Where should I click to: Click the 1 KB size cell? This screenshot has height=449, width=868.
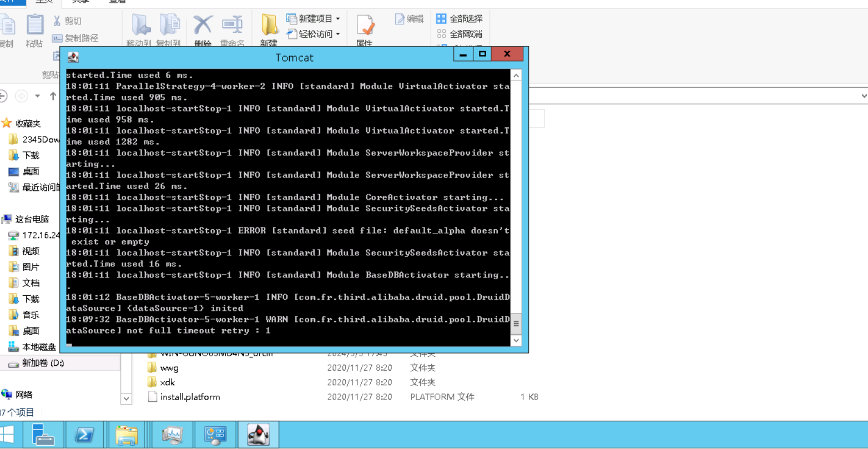529,397
